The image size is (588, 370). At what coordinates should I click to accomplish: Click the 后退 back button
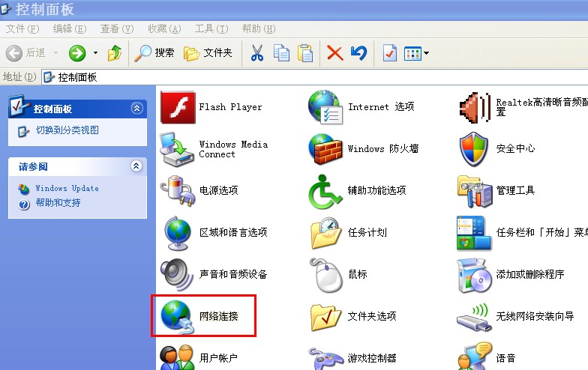point(25,52)
